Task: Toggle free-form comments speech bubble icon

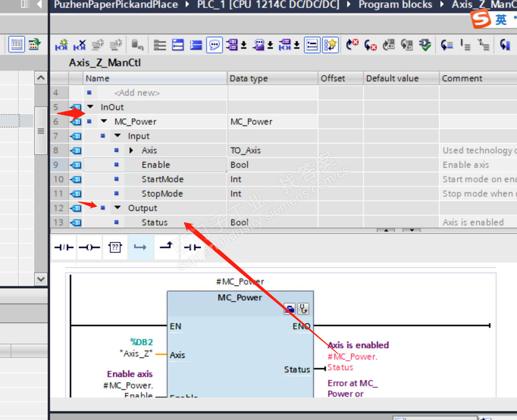Action: (x=214, y=45)
